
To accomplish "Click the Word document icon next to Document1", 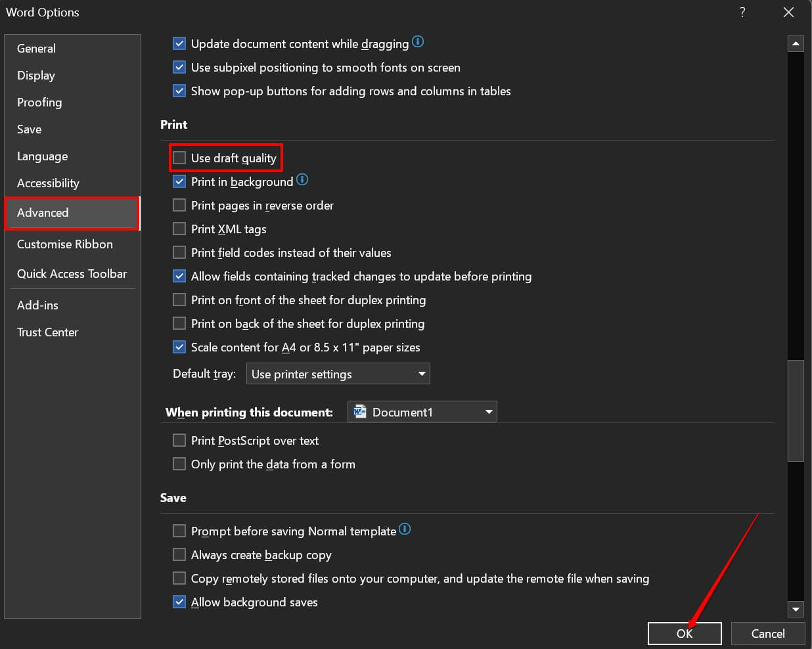I will (359, 411).
